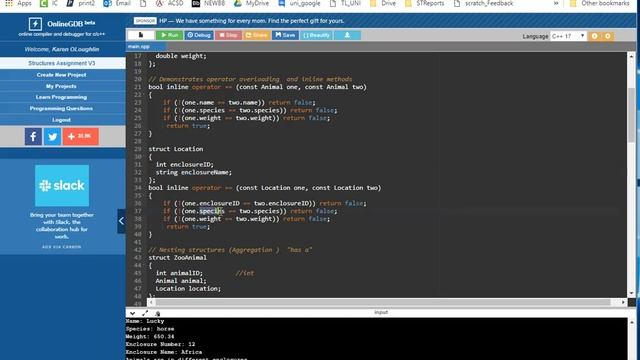Image resolution: width=640 pixels, height=360 pixels.
Task: Expand console to fullscreen with arrows icon
Action: (x=145, y=313)
